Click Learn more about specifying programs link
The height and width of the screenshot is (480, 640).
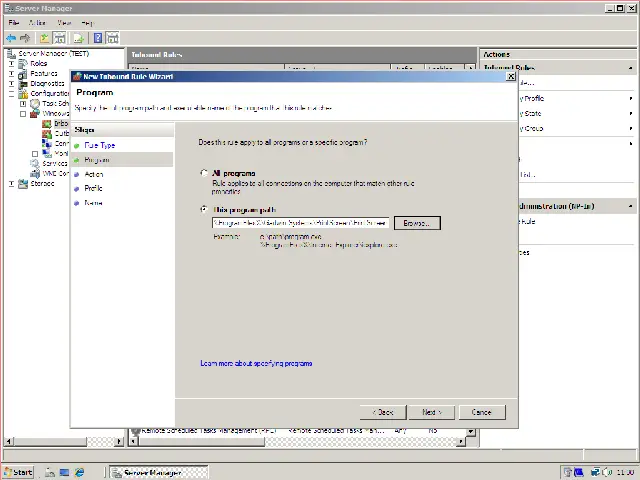coord(256,363)
